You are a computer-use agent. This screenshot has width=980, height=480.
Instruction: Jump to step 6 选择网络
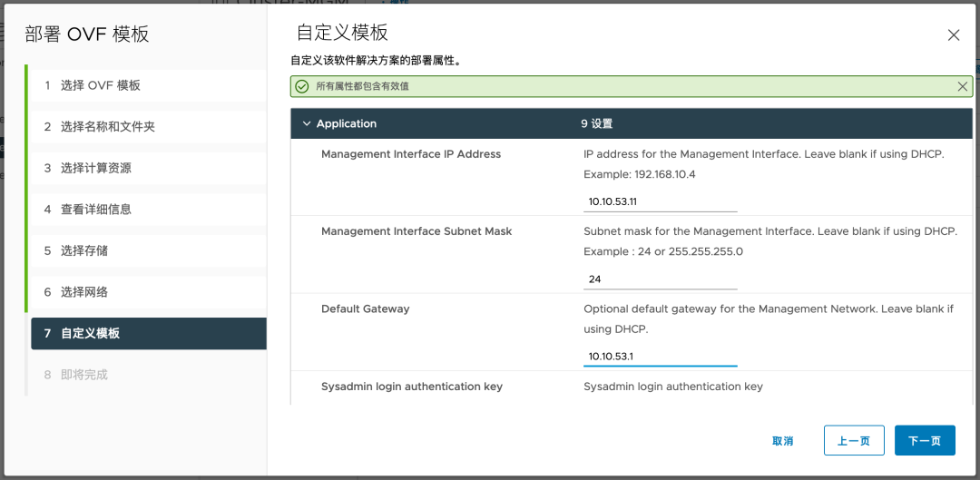pos(83,292)
